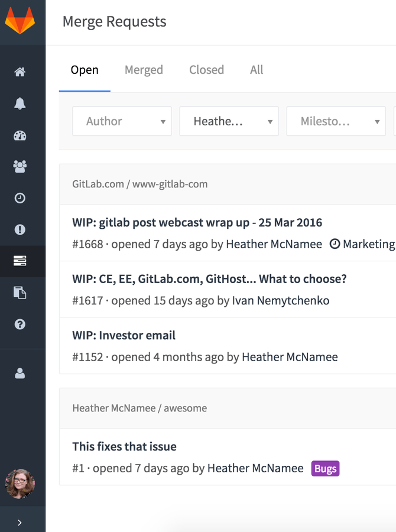Image resolution: width=396 pixels, height=532 pixels.
Task: Click Heather McNamee author on #1668
Action: (x=274, y=244)
